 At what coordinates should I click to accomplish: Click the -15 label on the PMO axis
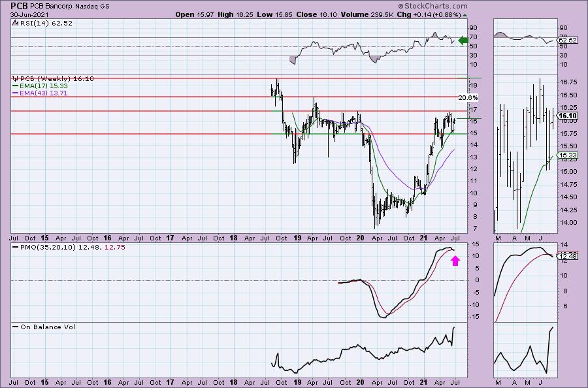point(474,316)
